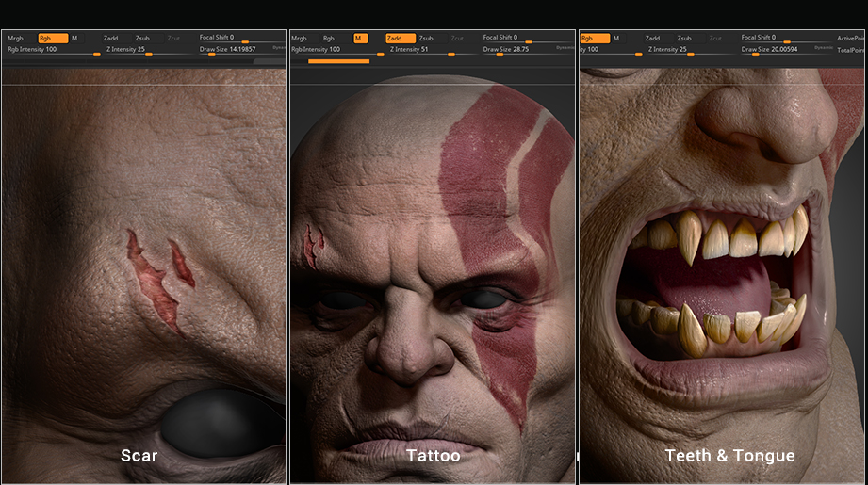Enable M material mode in Scar panel
The width and height of the screenshot is (868, 485).
click(x=74, y=39)
